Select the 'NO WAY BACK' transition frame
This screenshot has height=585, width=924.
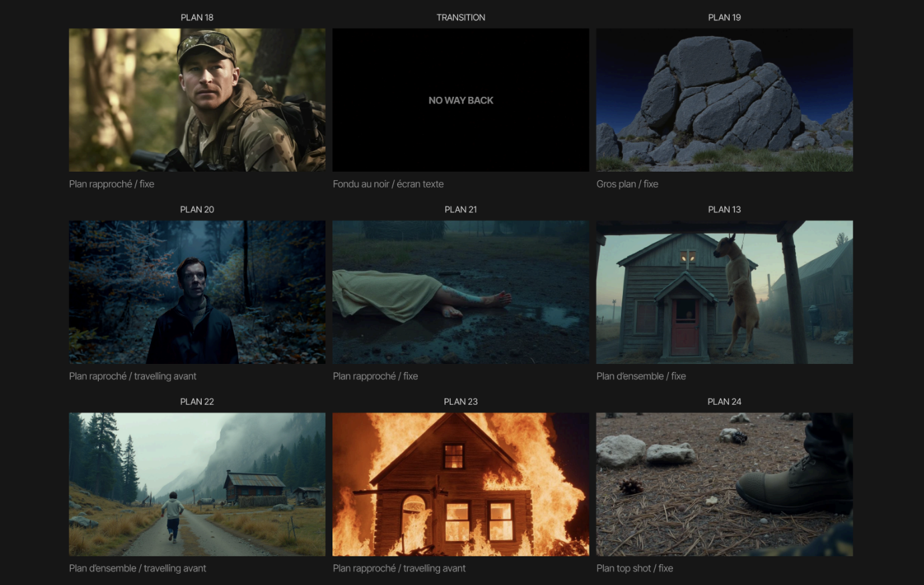(461, 100)
